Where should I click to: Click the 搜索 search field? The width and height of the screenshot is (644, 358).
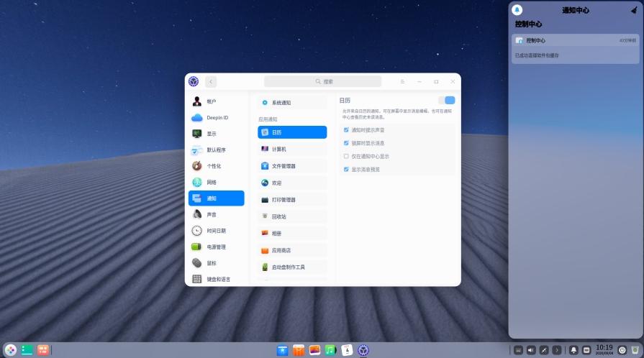(x=322, y=82)
